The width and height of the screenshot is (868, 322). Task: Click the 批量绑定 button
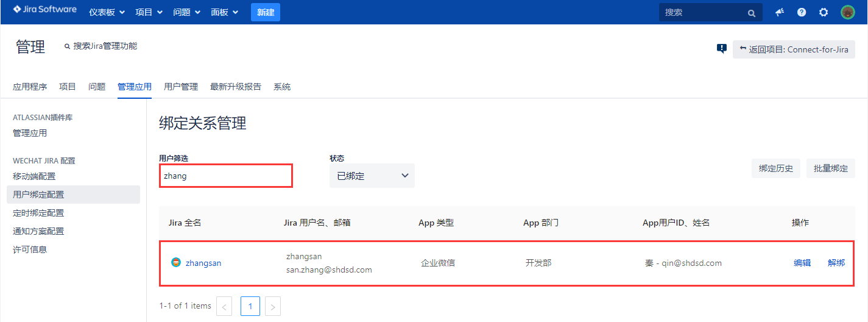830,168
